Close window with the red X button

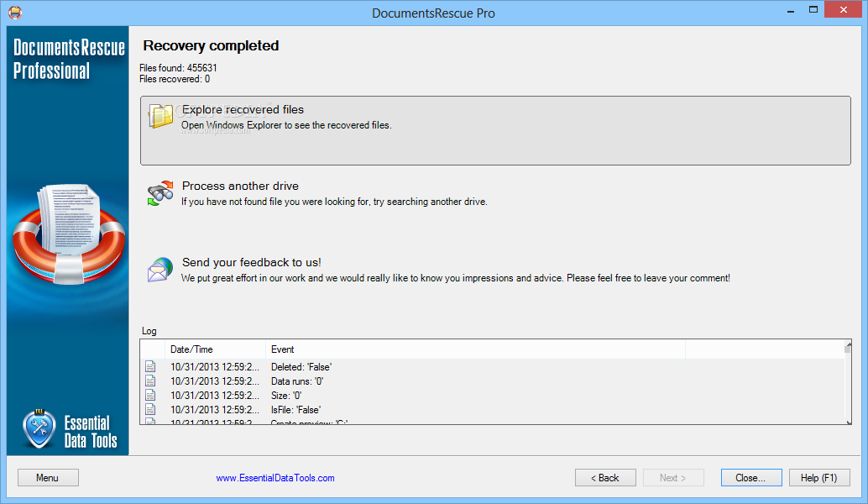(x=844, y=9)
